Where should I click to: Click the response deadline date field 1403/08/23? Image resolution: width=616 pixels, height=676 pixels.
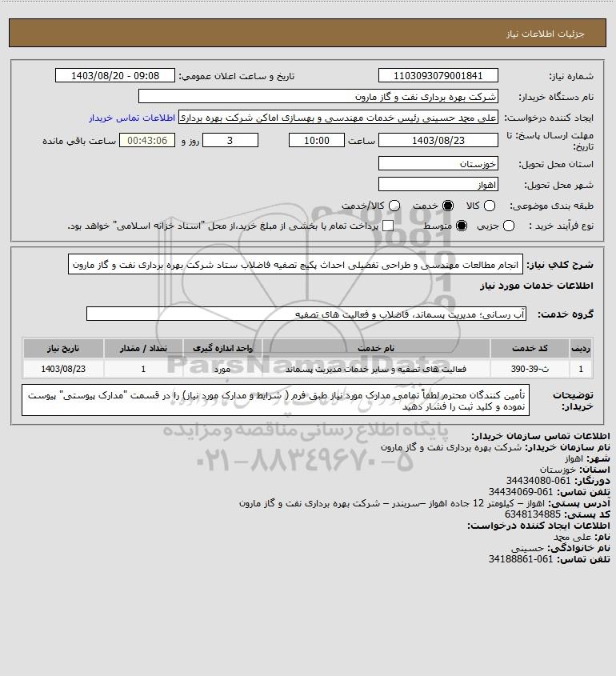click(x=438, y=141)
